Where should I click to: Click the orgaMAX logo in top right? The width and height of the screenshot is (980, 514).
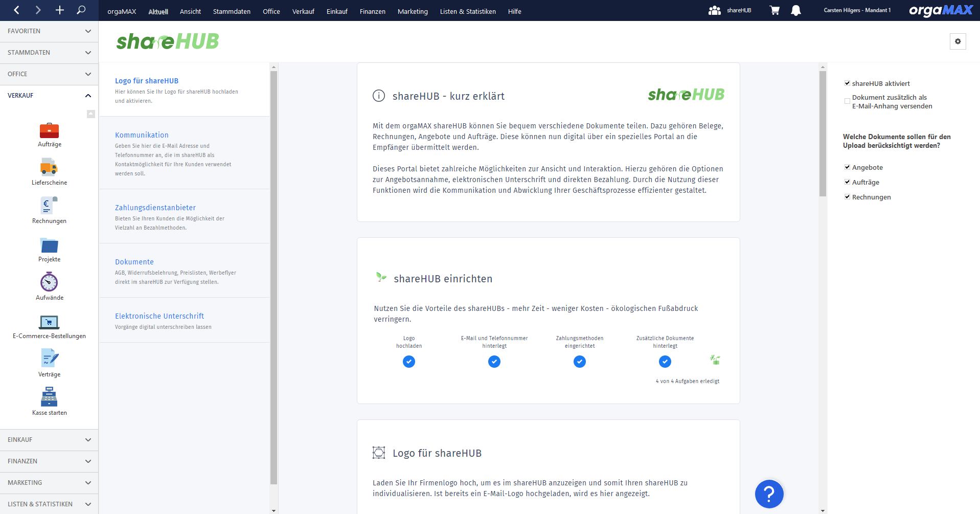[941, 10]
